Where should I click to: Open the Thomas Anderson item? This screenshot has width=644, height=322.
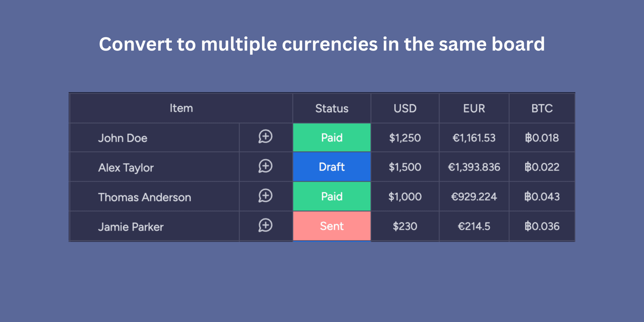point(145,197)
